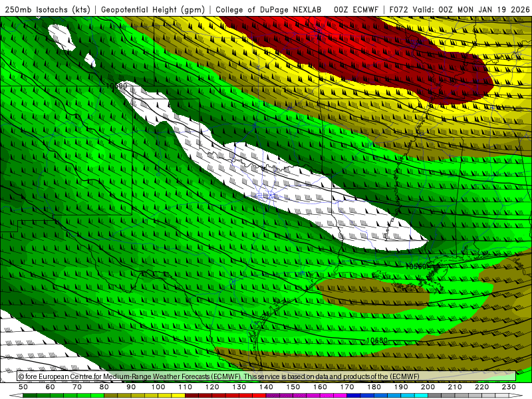
Task: Click the 'College of DuPage NEXLAB' title text
Action: [x=268, y=9]
